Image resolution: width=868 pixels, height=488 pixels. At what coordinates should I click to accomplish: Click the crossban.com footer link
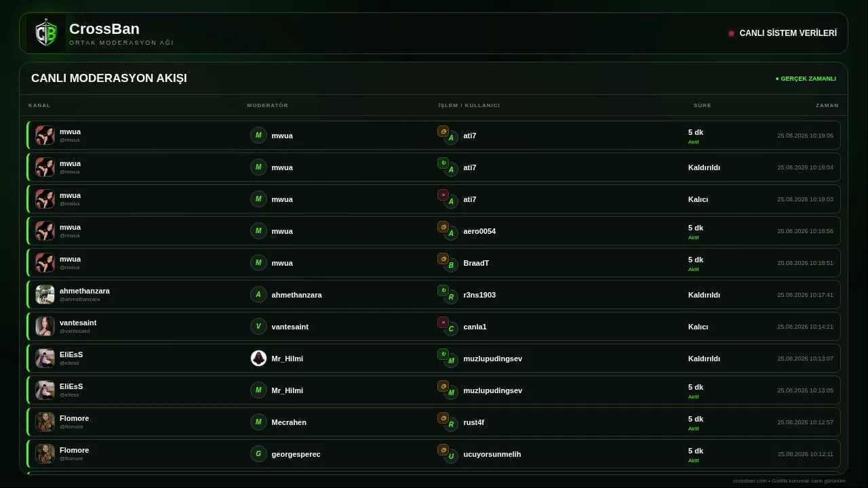point(749,481)
